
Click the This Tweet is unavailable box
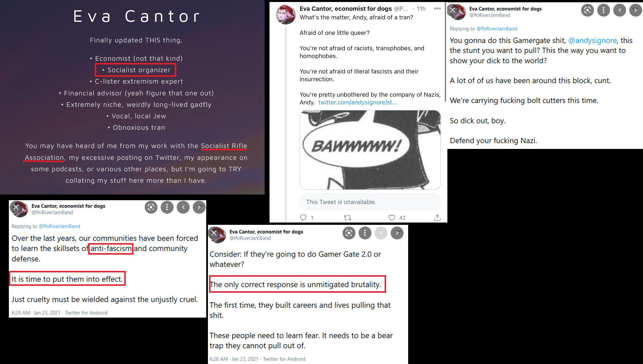370,202
